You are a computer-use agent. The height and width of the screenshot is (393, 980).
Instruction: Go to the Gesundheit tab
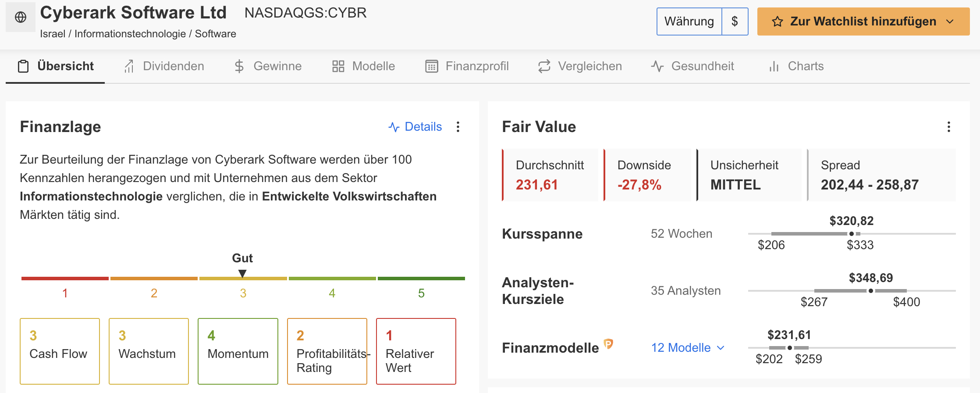692,66
